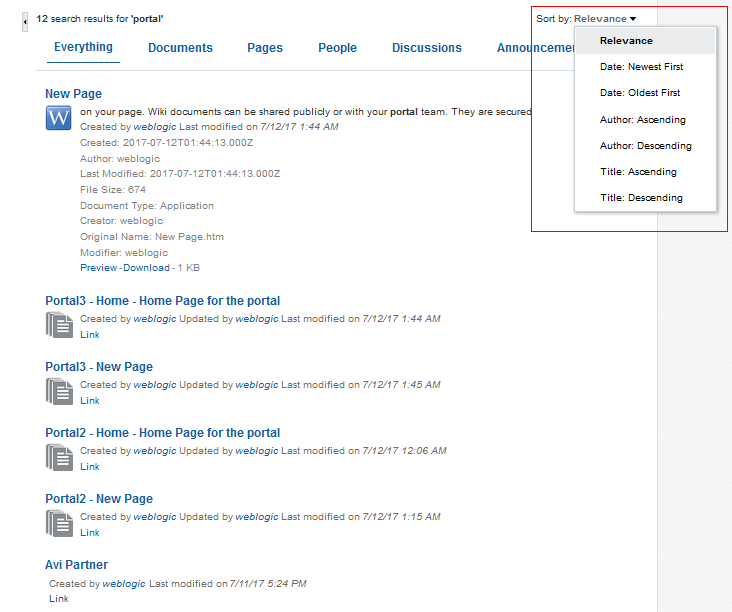Click 'Modifier: weblogic' text
Screen dimensions: 732x612
click(124, 253)
